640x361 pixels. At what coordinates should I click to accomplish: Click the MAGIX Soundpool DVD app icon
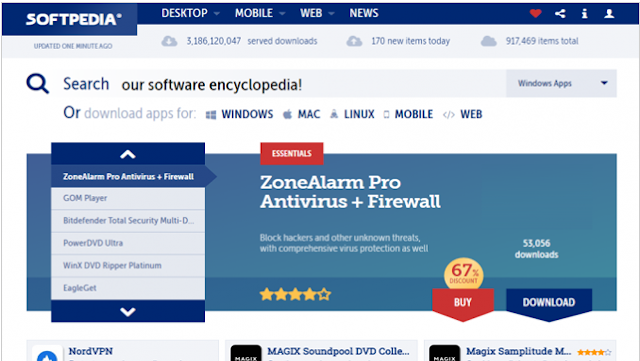[246, 354]
